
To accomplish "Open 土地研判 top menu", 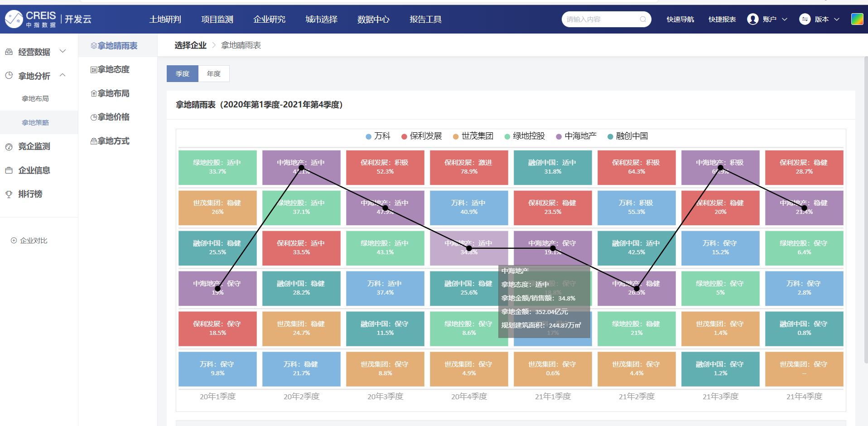I will (165, 19).
